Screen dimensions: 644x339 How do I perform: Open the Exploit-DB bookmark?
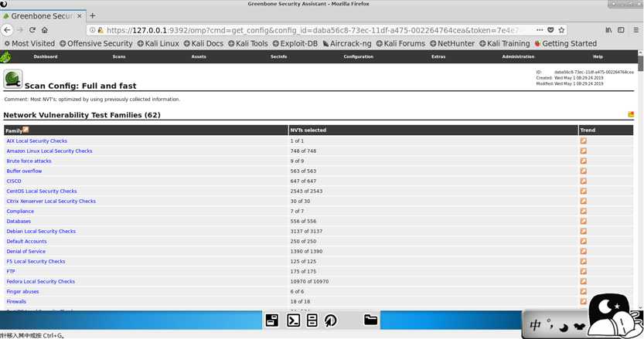(295, 43)
